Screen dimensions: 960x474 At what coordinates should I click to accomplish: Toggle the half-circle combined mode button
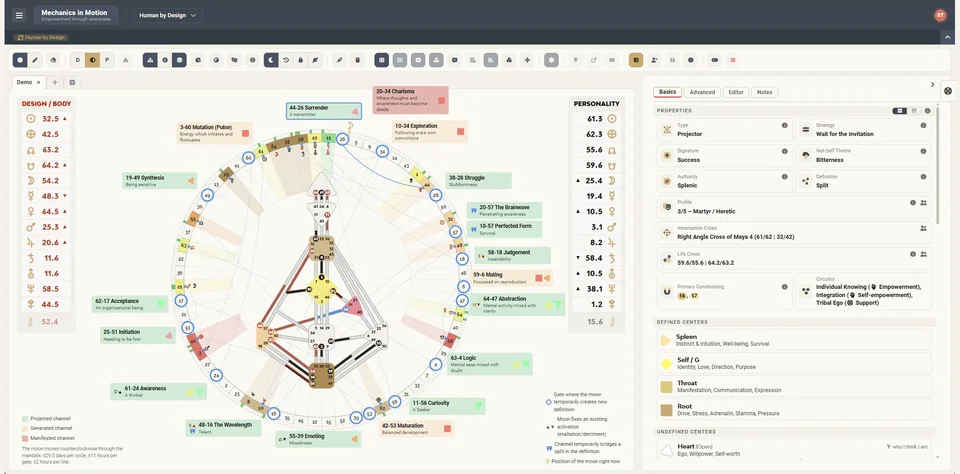coord(92,60)
